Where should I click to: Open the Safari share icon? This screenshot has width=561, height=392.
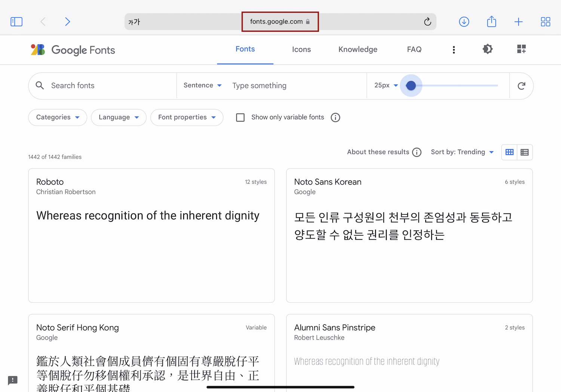pyautogui.click(x=491, y=21)
